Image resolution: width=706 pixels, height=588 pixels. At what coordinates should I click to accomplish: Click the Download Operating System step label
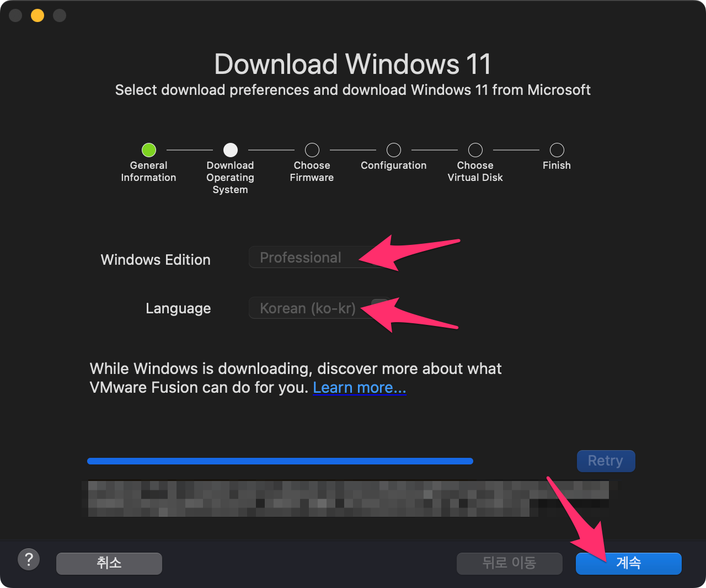pyautogui.click(x=231, y=178)
